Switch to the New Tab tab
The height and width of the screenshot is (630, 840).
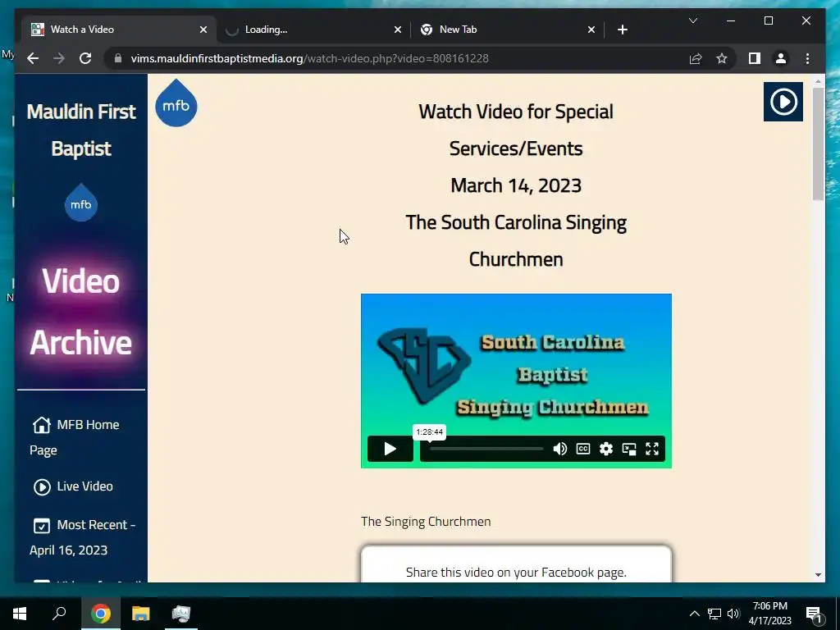507,30
